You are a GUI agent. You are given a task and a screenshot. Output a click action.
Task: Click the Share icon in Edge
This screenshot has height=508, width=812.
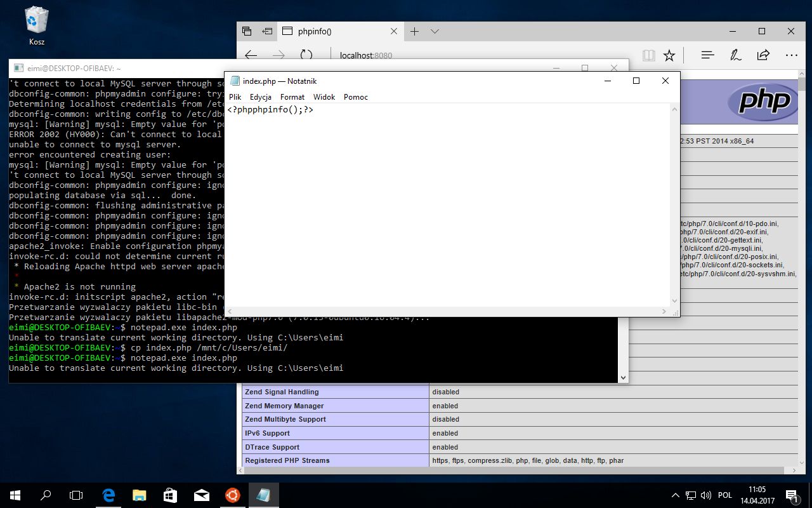click(764, 55)
